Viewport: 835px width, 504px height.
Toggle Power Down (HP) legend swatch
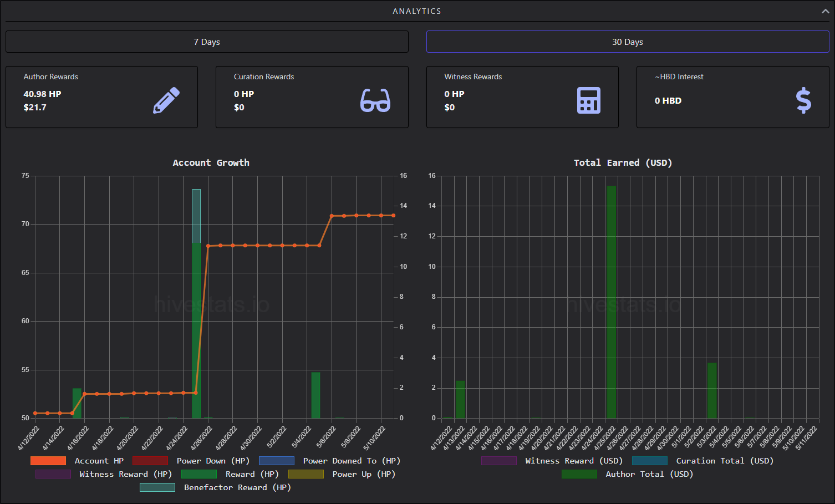pyautogui.click(x=150, y=461)
